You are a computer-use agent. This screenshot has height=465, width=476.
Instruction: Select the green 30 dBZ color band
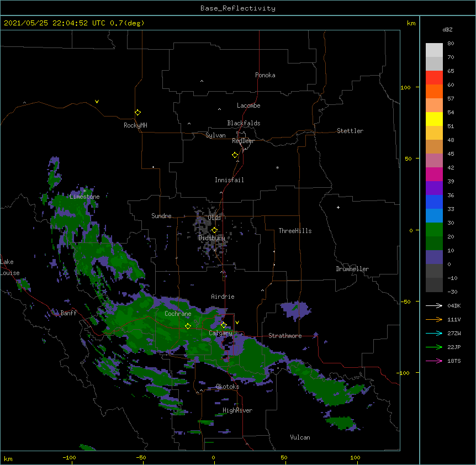tap(434, 230)
